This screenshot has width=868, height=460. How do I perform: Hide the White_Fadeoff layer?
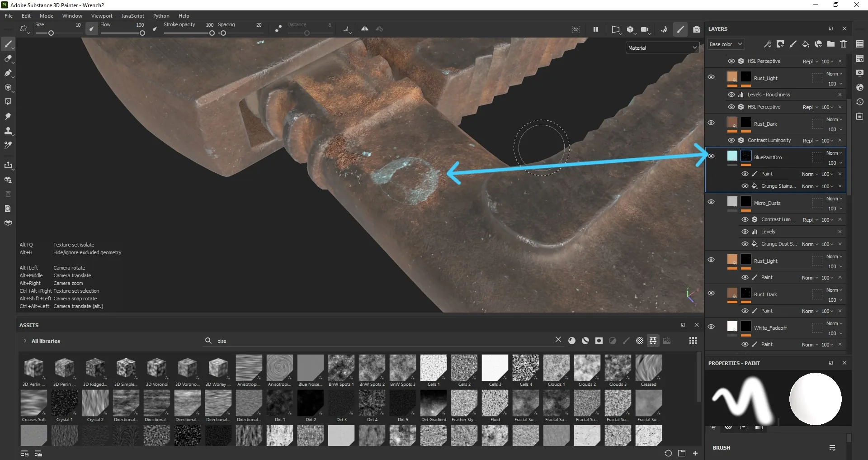tap(711, 327)
